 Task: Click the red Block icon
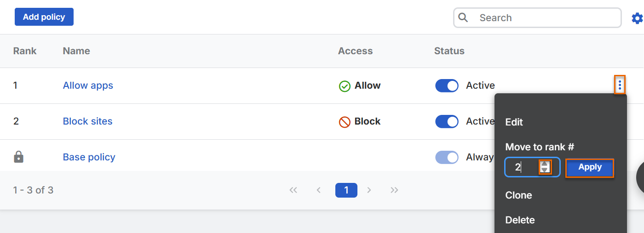pyautogui.click(x=345, y=122)
